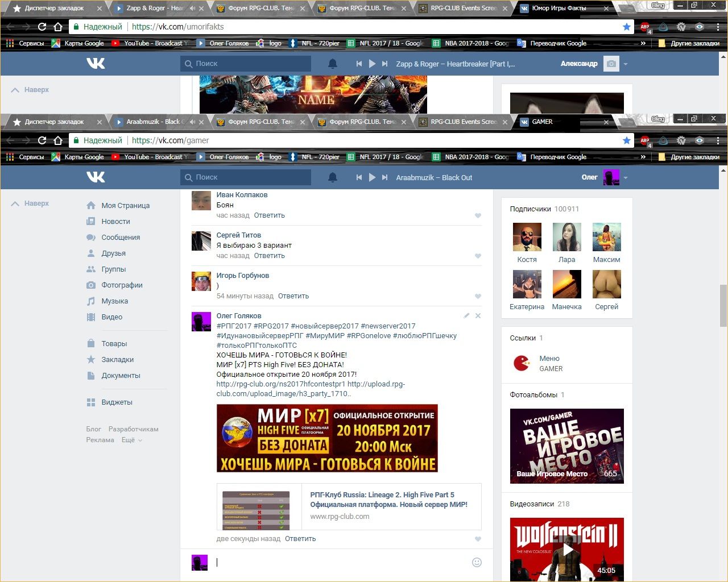This screenshot has height=582, width=728.
Task: Edit Олег Голяков's comment with the pencil icon
Action: tap(466, 315)
